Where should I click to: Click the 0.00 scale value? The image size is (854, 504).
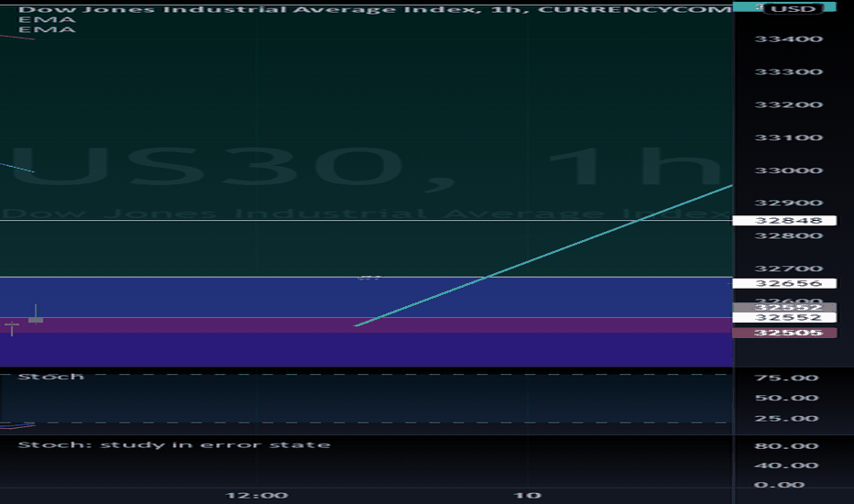(780, 485)
